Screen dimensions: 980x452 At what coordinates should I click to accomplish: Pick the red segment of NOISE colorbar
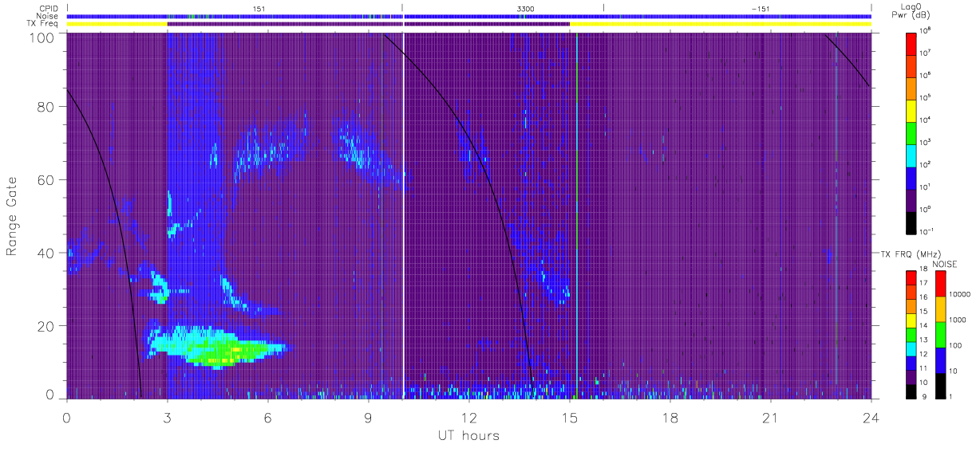point(941,283)
